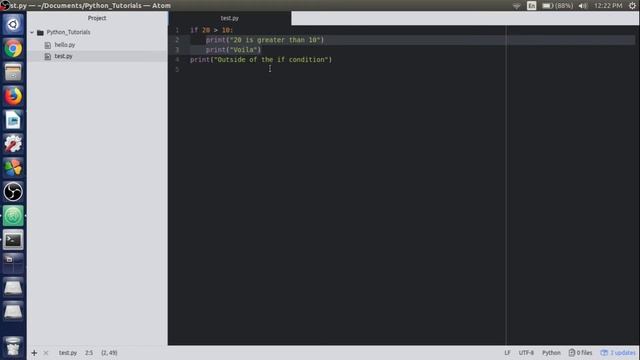640x360 pixels.
Task: Click the 2:5 cursor position indicator
Action: click(x=89, y=353)
